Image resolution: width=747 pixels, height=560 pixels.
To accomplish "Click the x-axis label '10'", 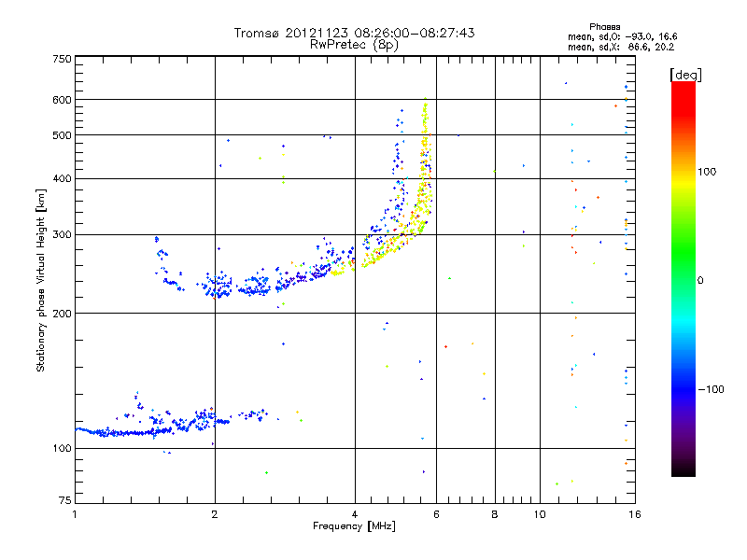I will 540,514.
